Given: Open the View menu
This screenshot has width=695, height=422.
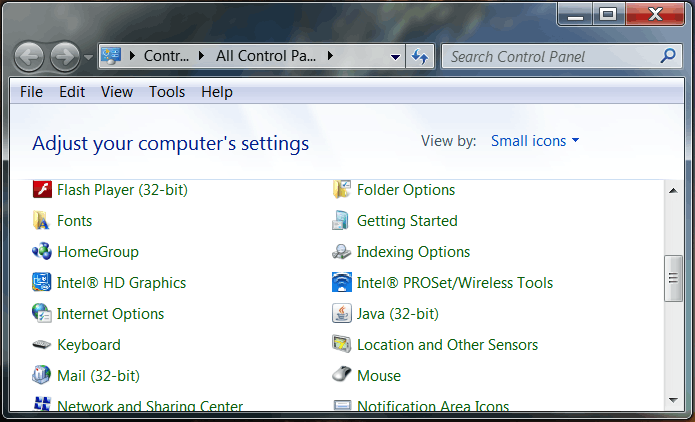Looking at the screenshot, I should pyautogui.click(x=117, y=92).
